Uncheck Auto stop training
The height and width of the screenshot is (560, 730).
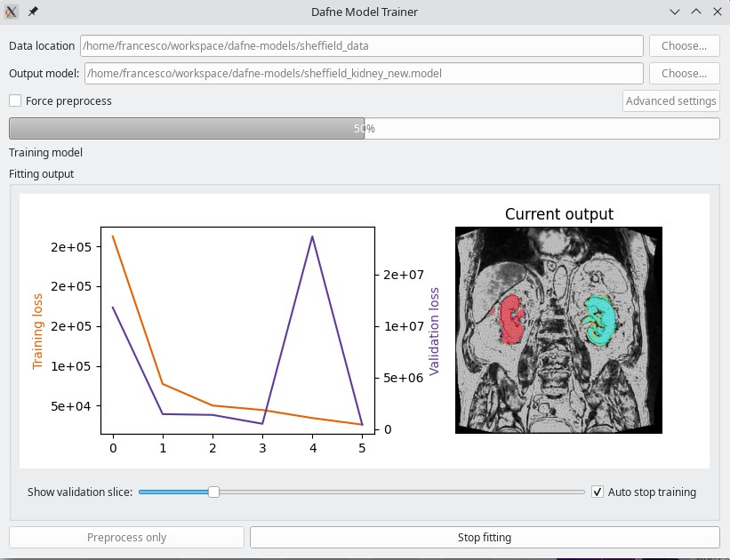tap(598, 492)
